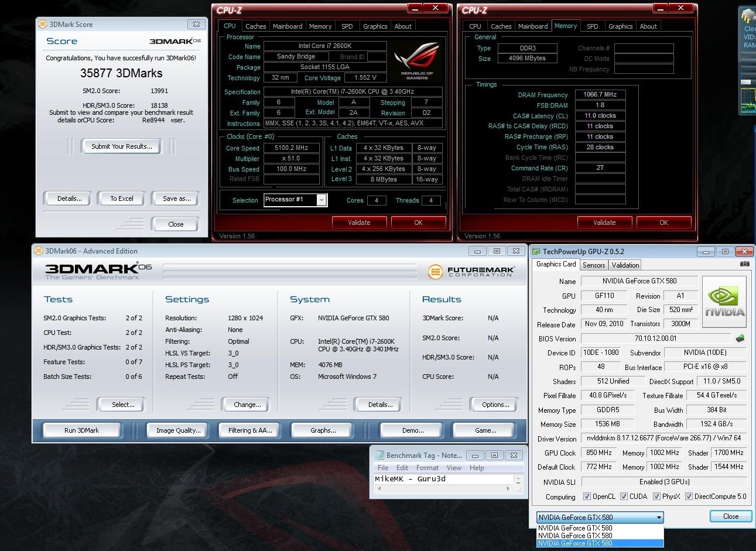756x551 pixels.
Task: Click the Demo button
Action: (x=413, y=430)
